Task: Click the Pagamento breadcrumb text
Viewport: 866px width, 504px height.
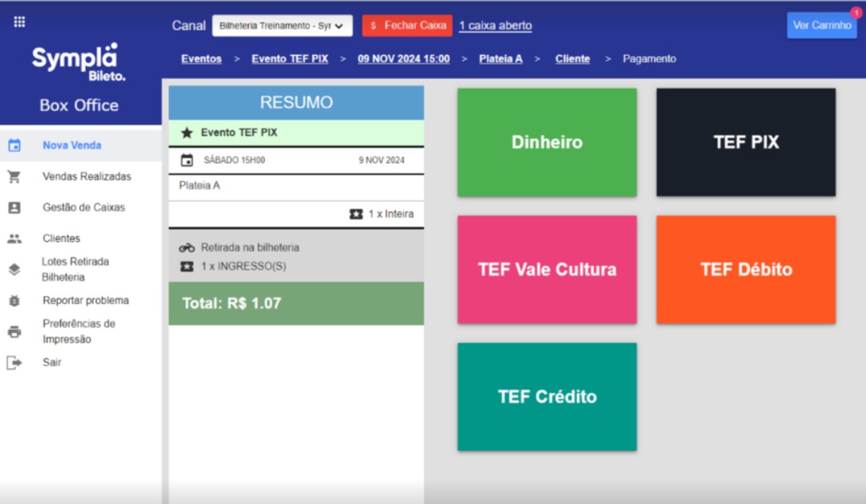Action: [649, 59]
